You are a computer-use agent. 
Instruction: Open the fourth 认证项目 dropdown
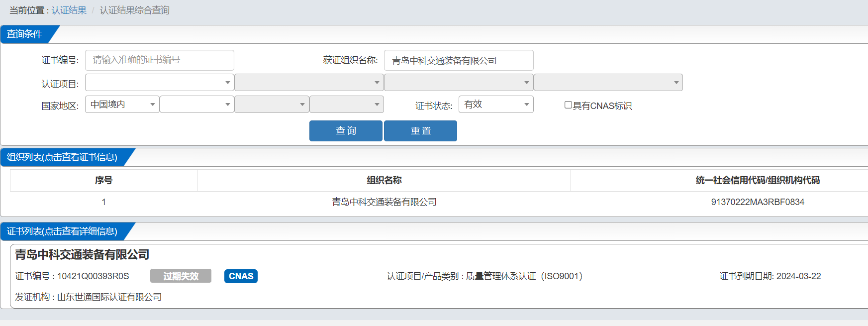[x=608, y=83]
